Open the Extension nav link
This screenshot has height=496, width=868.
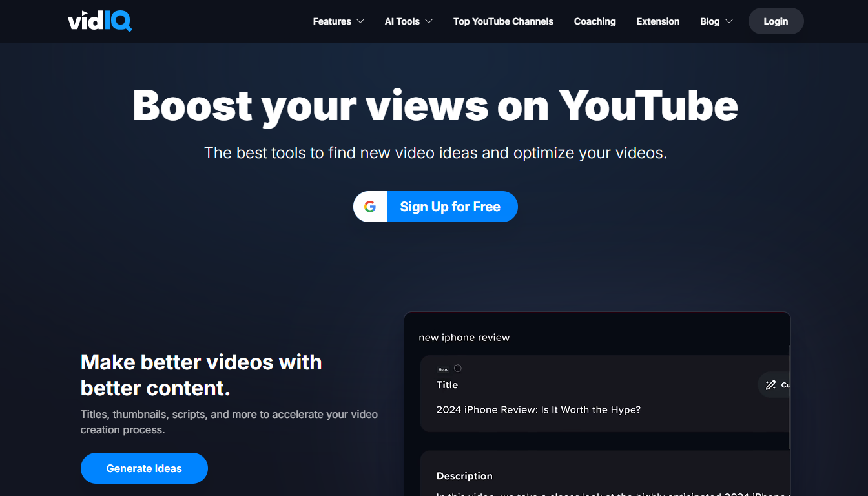pyautogui.click(x=657, y=21)
